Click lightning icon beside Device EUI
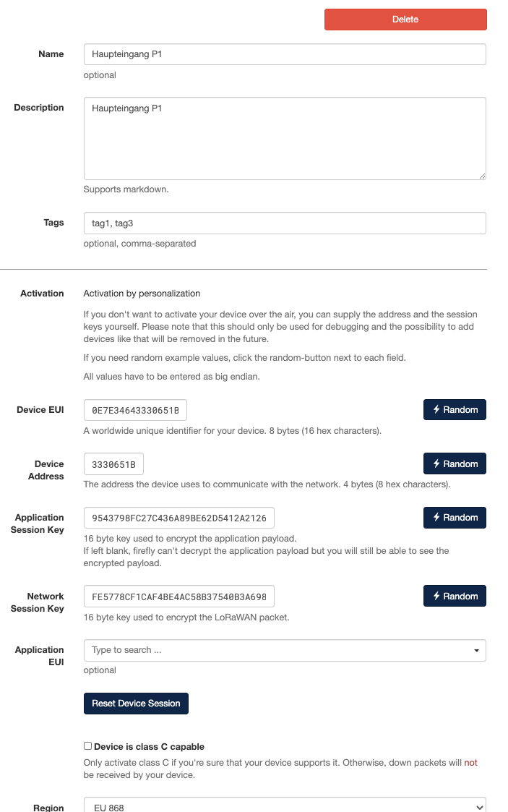 click(436, 410)
